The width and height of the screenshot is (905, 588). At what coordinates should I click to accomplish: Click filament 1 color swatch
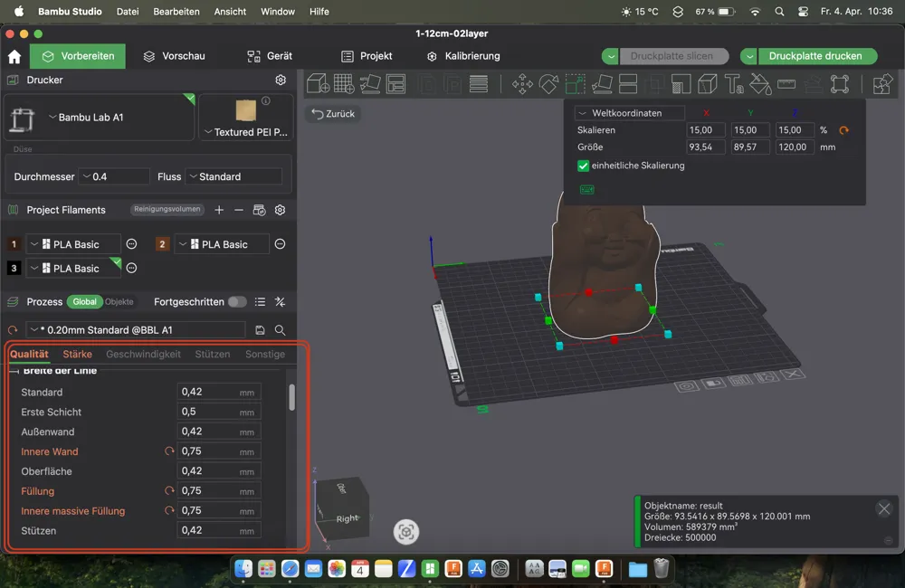tap(14, 244)
